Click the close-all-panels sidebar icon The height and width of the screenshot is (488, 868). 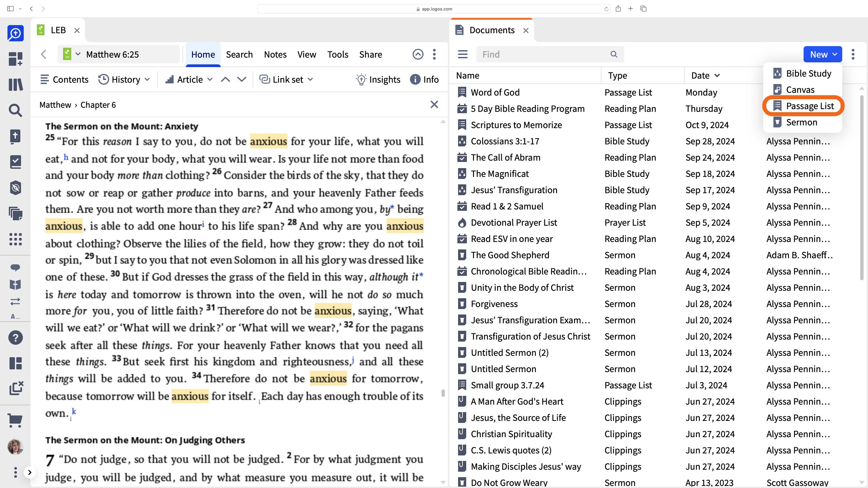[x=16, y=388]
